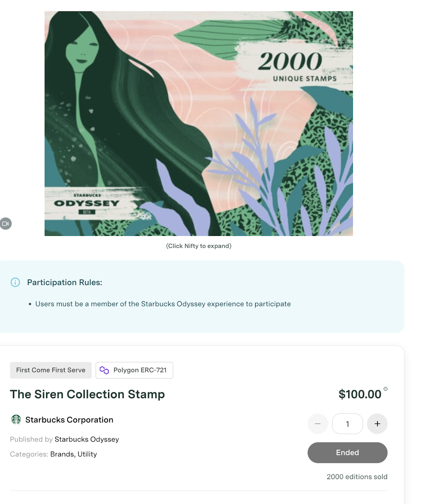Image resolution: width=421 pixels, height=504 pixels.
Task: Open the Starbucks Corporation creator link
Action: [69, 420]
